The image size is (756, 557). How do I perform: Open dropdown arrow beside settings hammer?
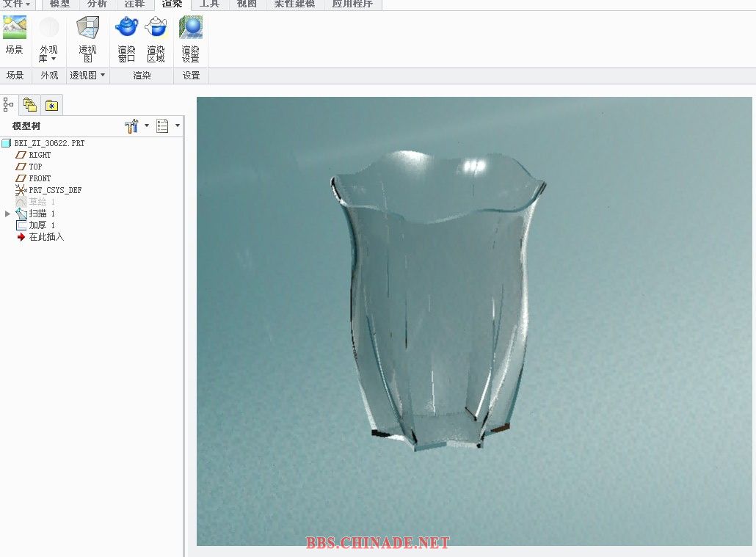click(x=147, y=125)
